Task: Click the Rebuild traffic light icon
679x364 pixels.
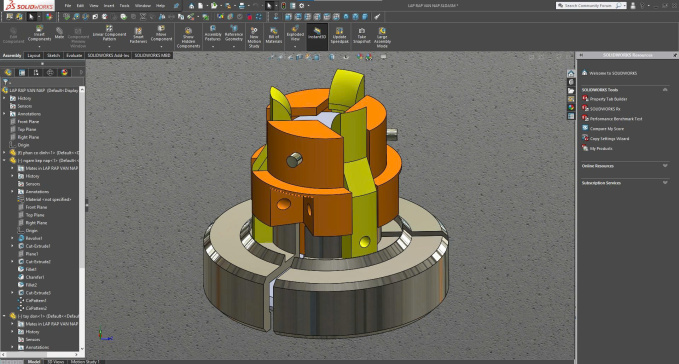Action: (284, 6)
